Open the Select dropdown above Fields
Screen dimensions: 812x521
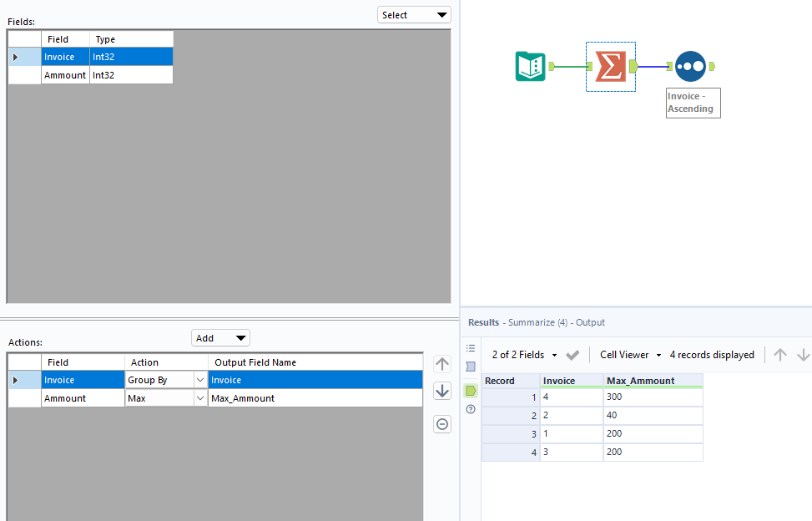[x=413, y=14]
